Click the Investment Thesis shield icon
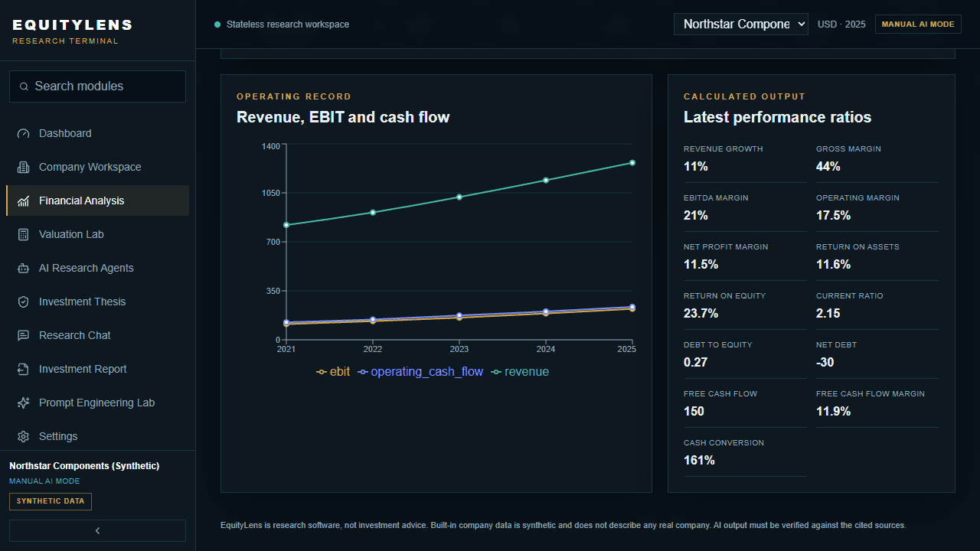The height and width of the screenshot is (551, 980). [23, 302]
